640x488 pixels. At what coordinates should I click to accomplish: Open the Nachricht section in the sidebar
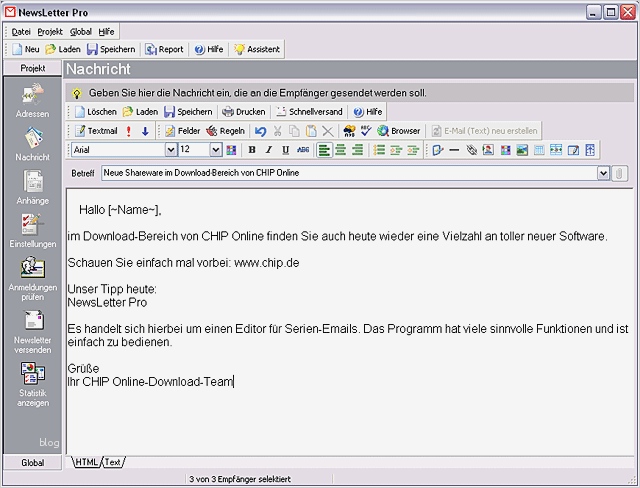[x=33, y=144]
